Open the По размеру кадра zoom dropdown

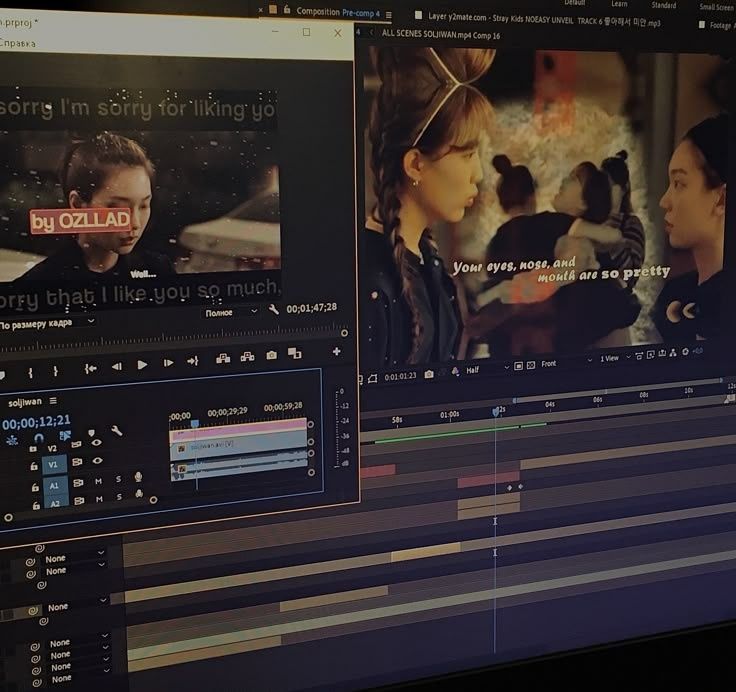[47, 323]
